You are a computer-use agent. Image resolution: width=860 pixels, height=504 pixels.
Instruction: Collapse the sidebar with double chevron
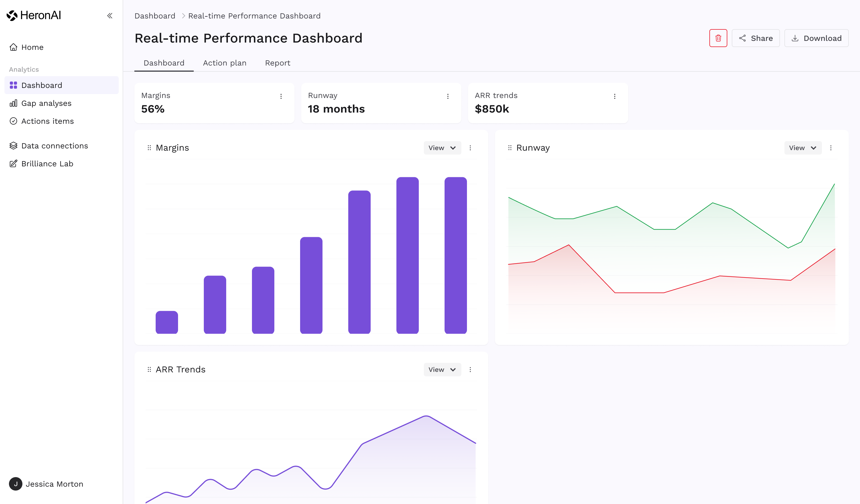[109, 16]
